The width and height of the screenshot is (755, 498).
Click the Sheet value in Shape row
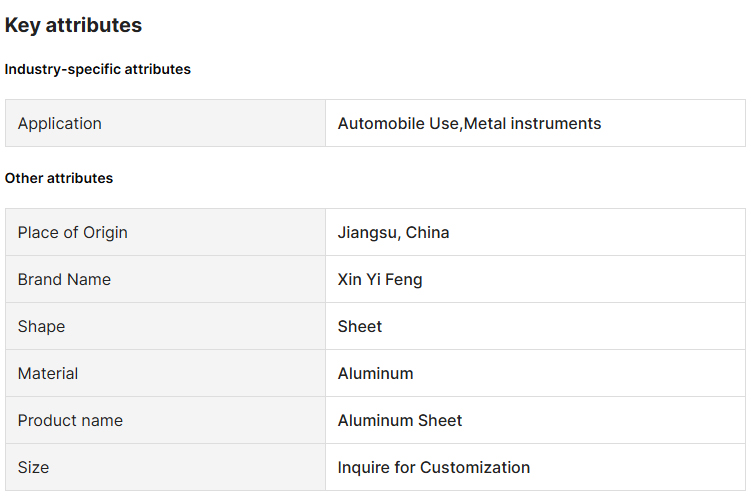[x=360, y=327]
